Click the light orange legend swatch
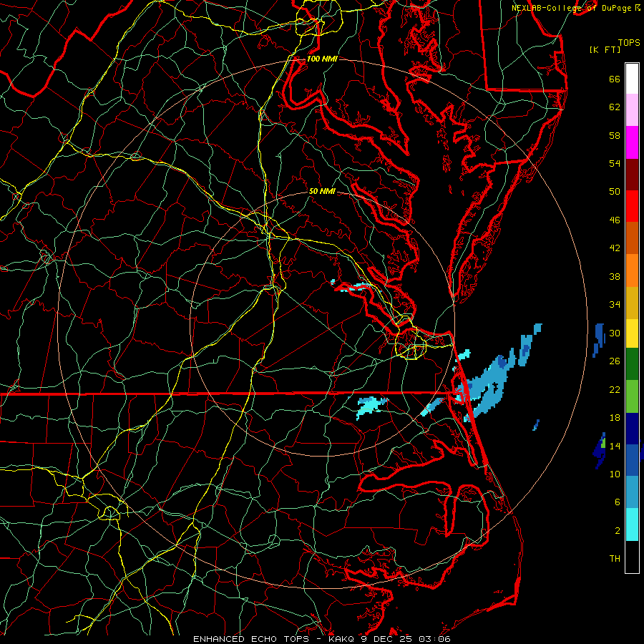The width and height of the screenshot is (644, 644). tap(632, 270)
